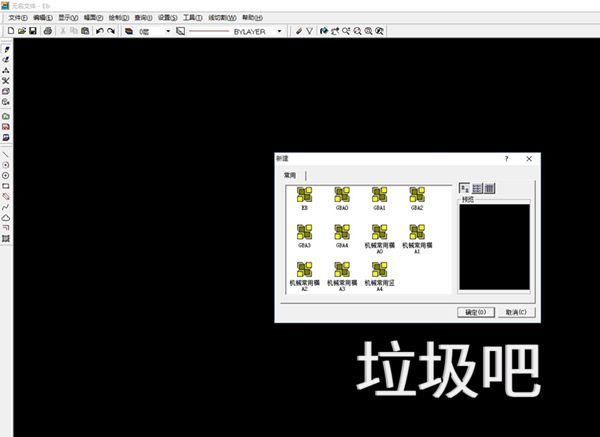This screenshot has height=437, width=600.
Task: Select the line drawing tool in sidebar
Action: pos(6,153)
